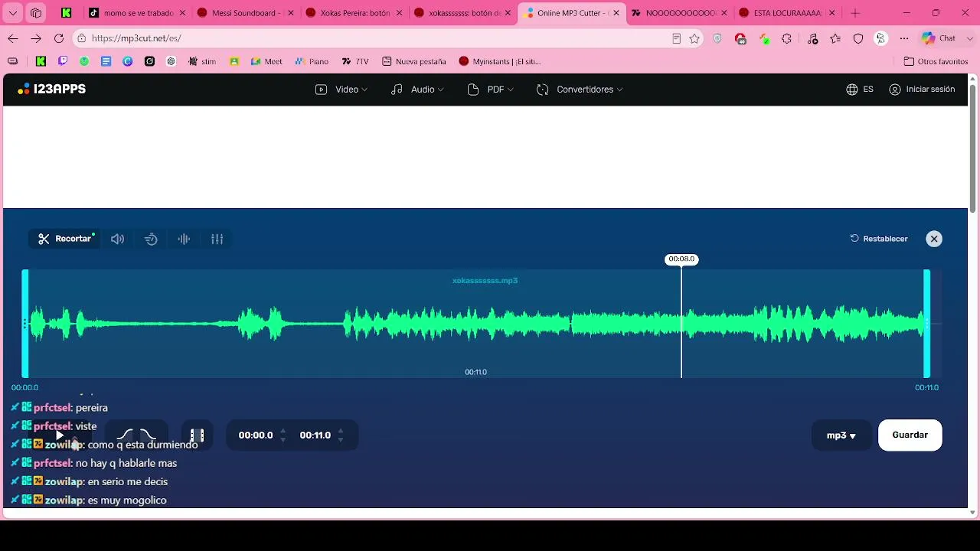
Task: Open the volume tool
Action: (x=117, y=239)
